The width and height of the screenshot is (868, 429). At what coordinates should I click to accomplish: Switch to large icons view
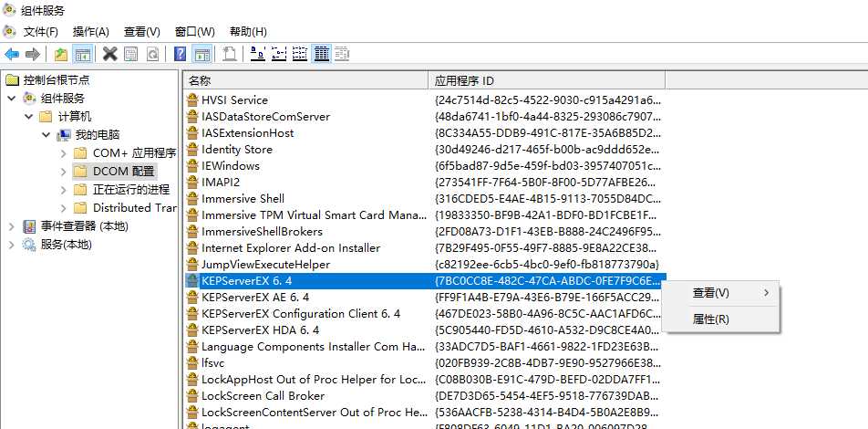[257, 54]
